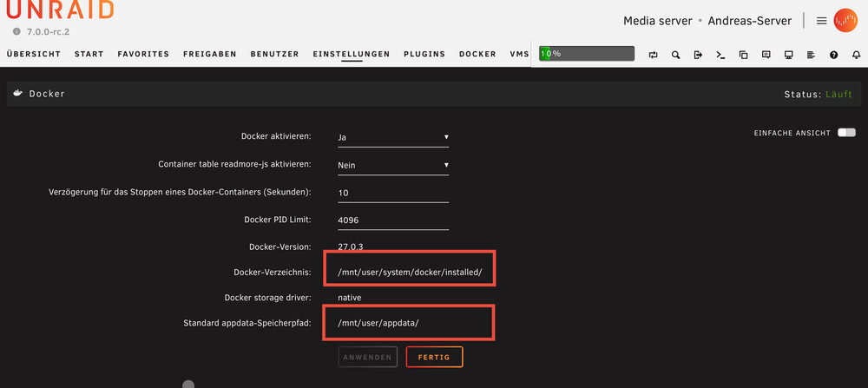
Task: Click the Docker whale icon in header
Action: 18,94
